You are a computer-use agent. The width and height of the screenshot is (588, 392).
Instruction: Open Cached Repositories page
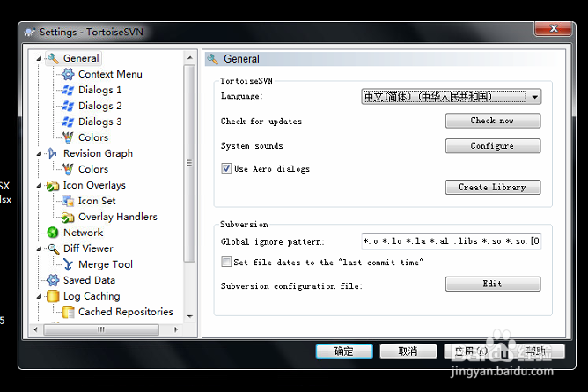point(126,312)
